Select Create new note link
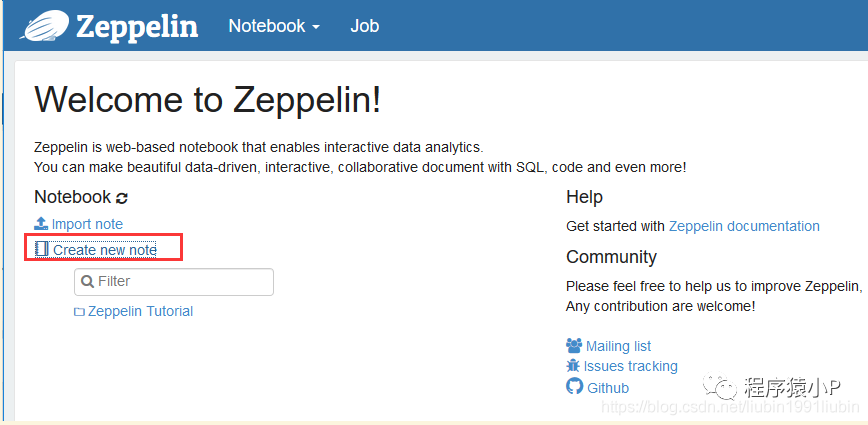Image resolution: width=868 pixels, height=425 pixels. click(105, 250)
